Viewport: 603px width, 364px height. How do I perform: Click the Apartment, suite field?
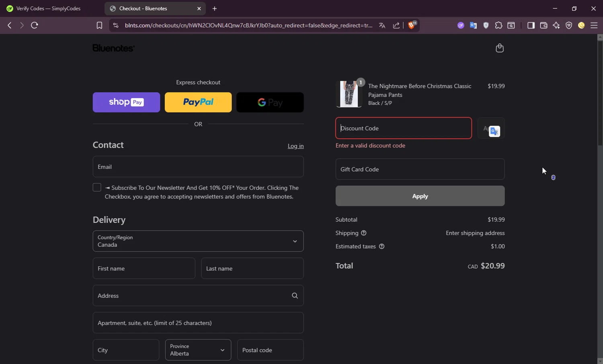(x=198, y=323)
